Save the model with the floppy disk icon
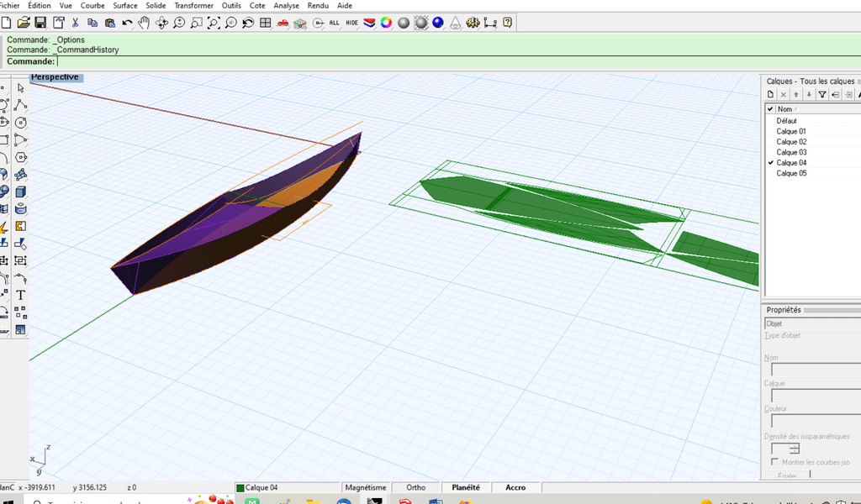 coord(40,23)
